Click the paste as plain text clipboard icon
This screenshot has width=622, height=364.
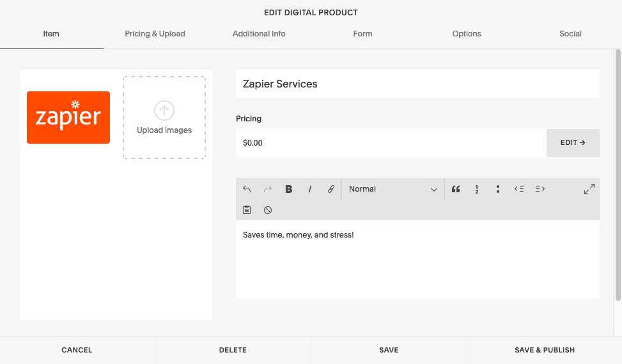247,210
